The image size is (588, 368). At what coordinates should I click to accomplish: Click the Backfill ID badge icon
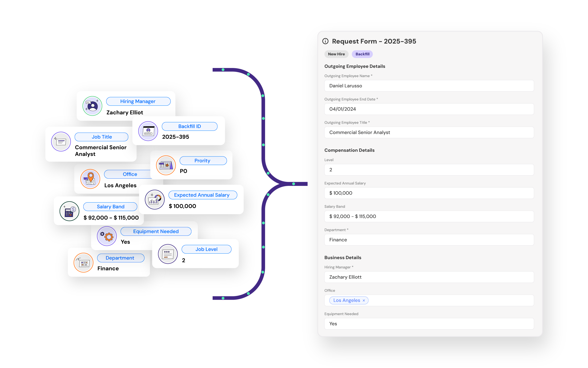coord(148,131)
